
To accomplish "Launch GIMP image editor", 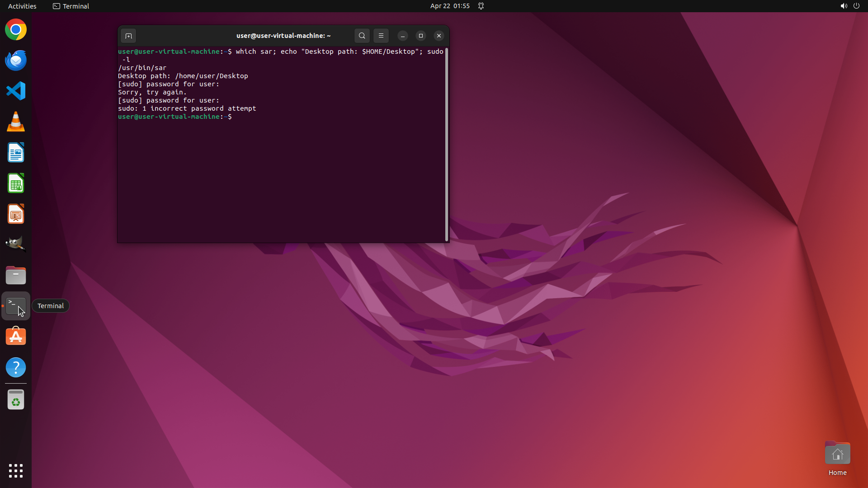I will 16,244.
